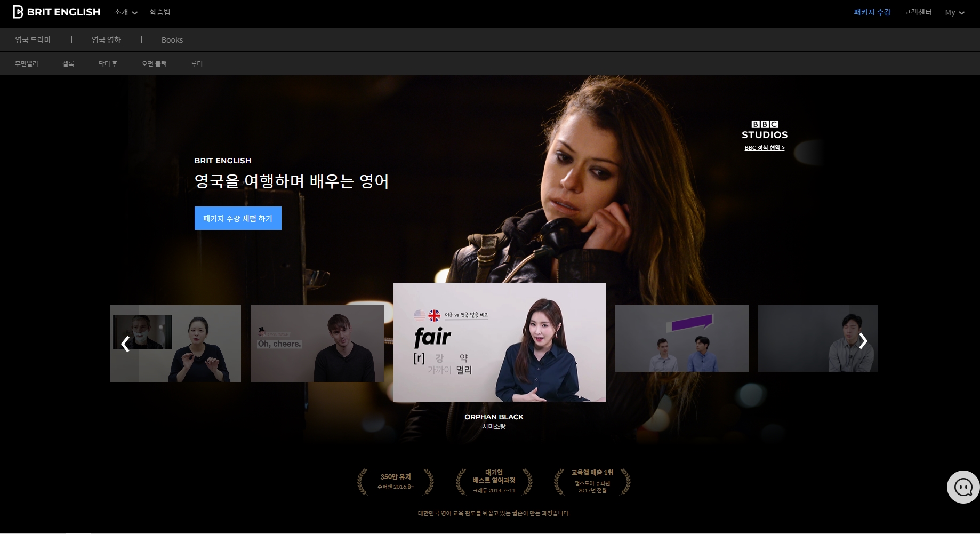Open the 'Oh, cheers.' video thumbnail
The image size is (980, 534).
(317, 344)
